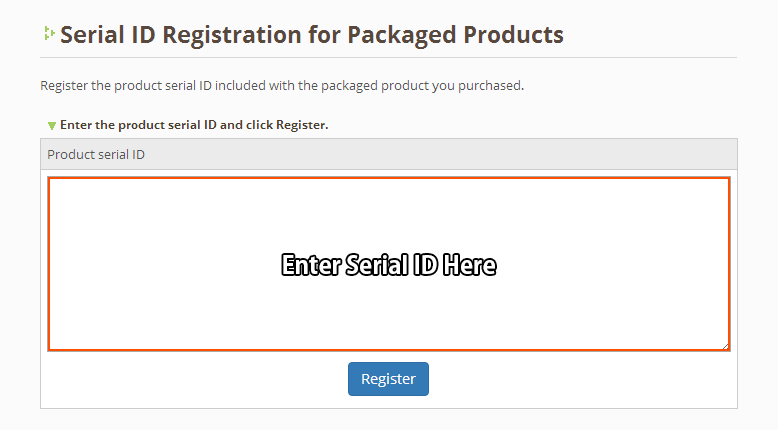Click the "Enter Serial ID Here" overlay text
The width and height of the screenshot is (778, 430).
tap(388, 265)
